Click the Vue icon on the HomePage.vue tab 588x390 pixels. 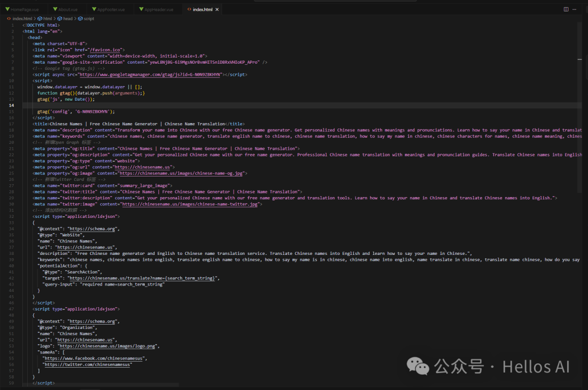coord(7,9)
